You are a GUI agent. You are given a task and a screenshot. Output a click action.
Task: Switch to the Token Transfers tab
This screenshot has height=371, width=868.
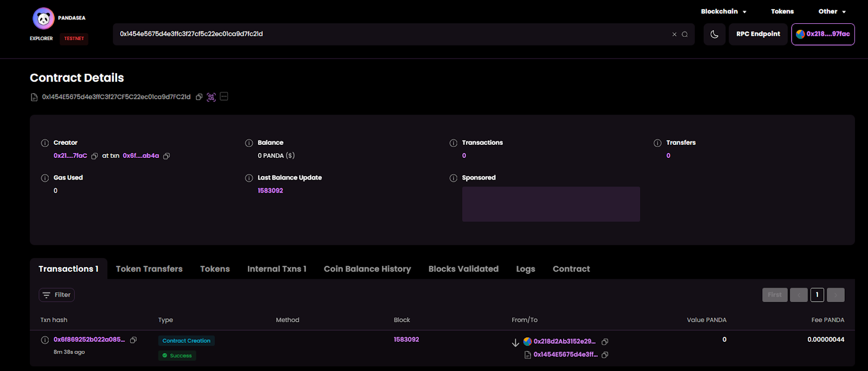tap(149, 269)
